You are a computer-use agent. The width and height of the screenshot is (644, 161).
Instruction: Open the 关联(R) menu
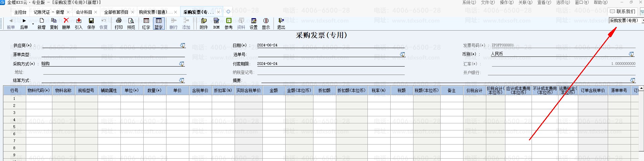(525, 2)
